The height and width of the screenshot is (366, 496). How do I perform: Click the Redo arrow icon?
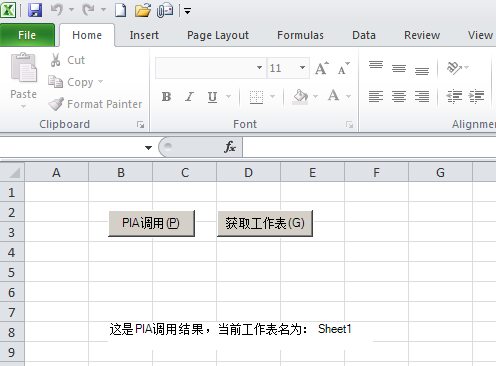pyautogui.click(x=88, y=10)
